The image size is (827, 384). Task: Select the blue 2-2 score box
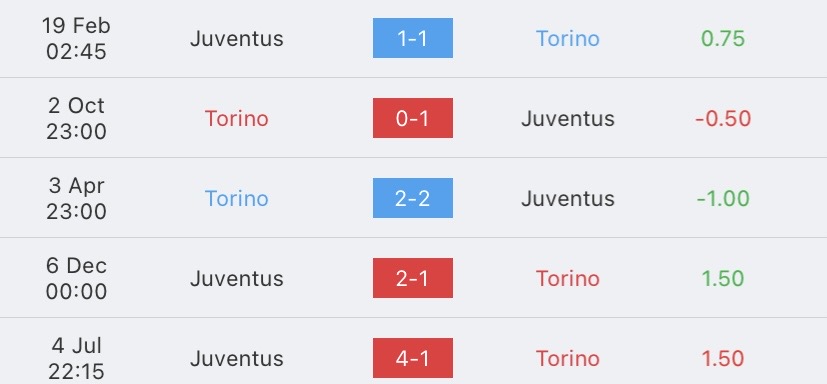(x=412, y=198)
